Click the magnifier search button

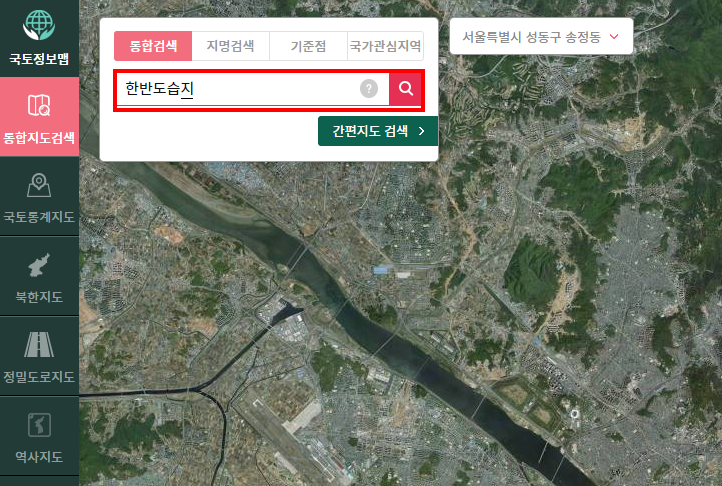tap(405, 88)
